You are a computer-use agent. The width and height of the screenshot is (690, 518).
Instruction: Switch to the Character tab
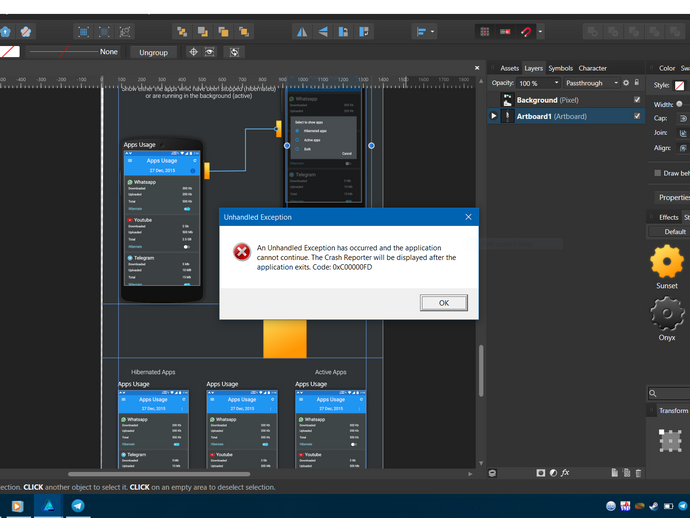[x=592, y=68]
